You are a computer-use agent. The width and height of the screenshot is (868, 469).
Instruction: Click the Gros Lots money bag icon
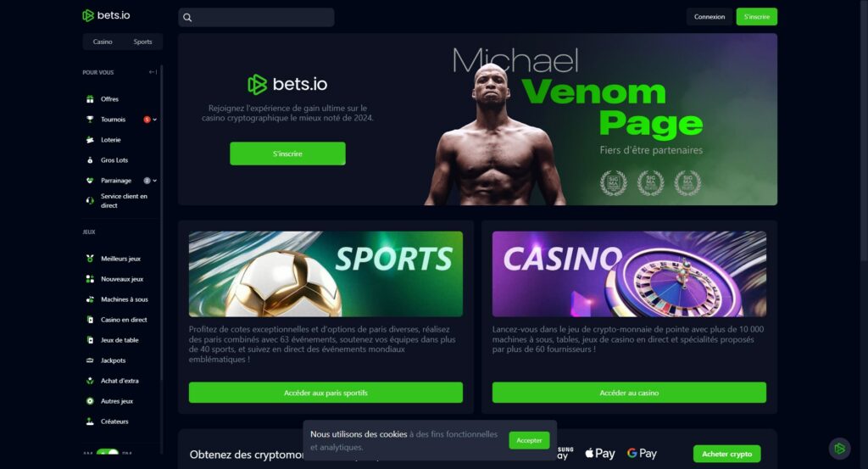click(90, 160)
